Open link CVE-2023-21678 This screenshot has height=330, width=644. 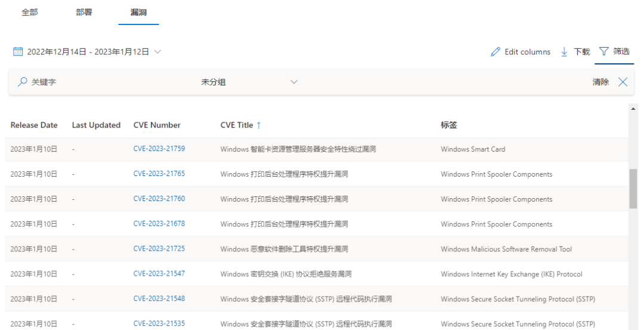(159, 224)
